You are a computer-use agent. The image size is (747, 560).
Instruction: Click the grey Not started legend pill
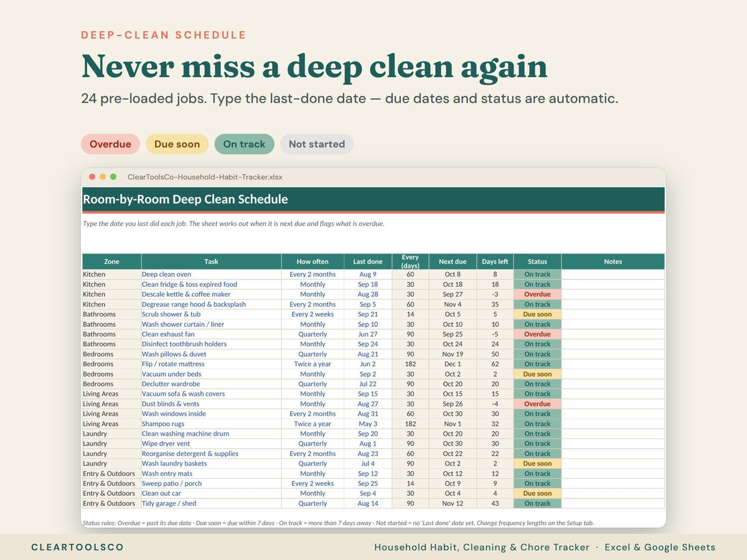coord(317,144)
